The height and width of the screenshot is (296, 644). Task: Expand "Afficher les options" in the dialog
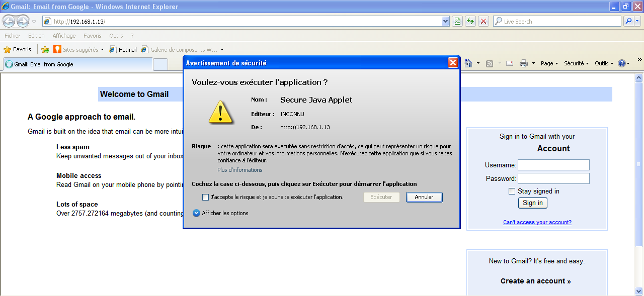pyautogui.click(x=196, y=213)
